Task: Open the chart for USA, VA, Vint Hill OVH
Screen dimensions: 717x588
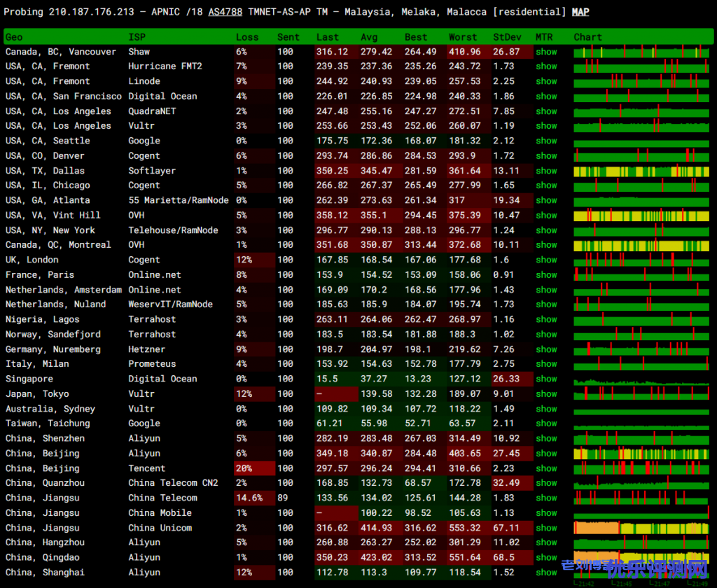Action: [x=641, y=216]
